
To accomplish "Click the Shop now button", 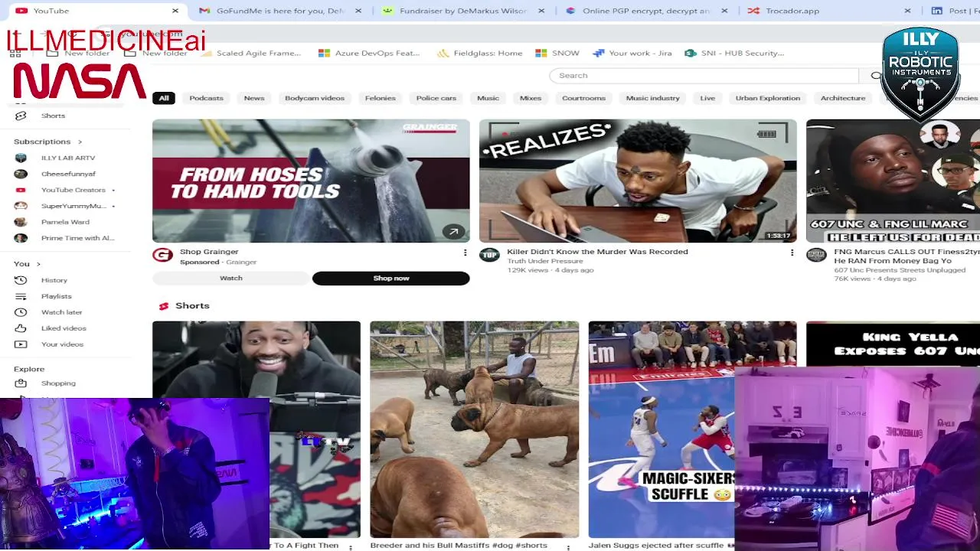I will 391,279.
